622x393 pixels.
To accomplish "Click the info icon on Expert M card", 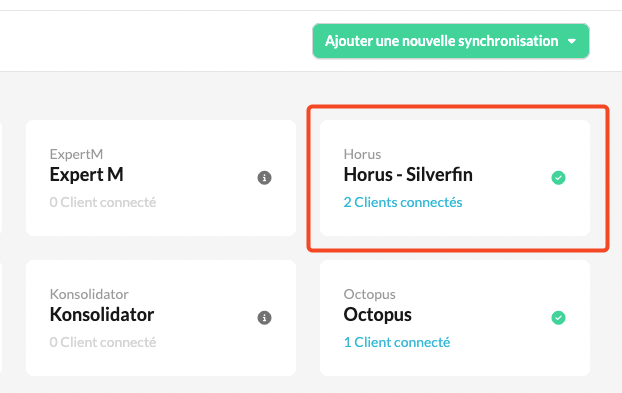I will [264, 178].
